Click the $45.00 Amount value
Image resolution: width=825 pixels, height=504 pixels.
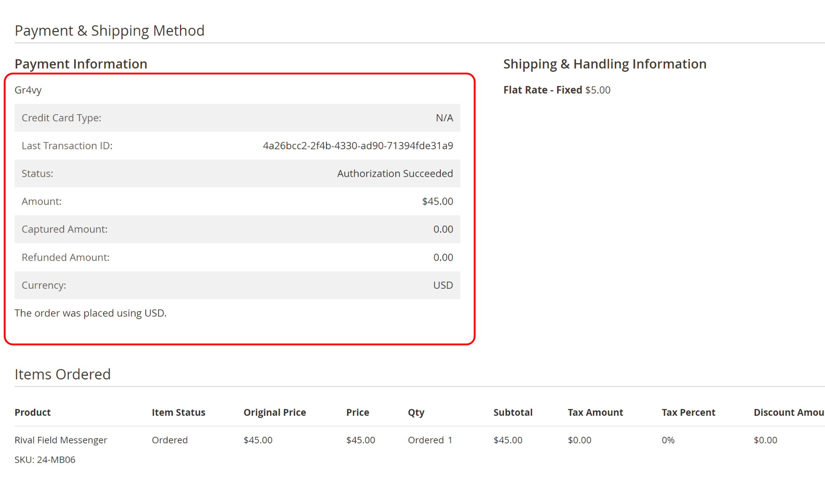point(437,201)
